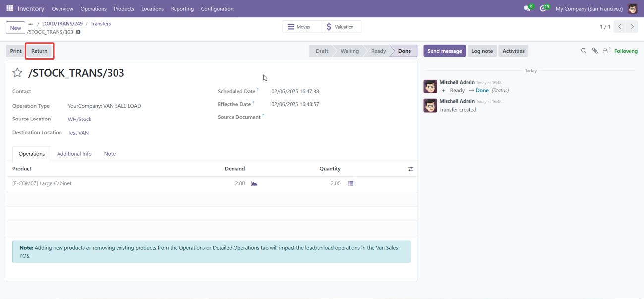Image resolution: width=644 pixels, height=299 pixels.
Task: Switch to Additional Info tab
Action: (x=74, y=154)
